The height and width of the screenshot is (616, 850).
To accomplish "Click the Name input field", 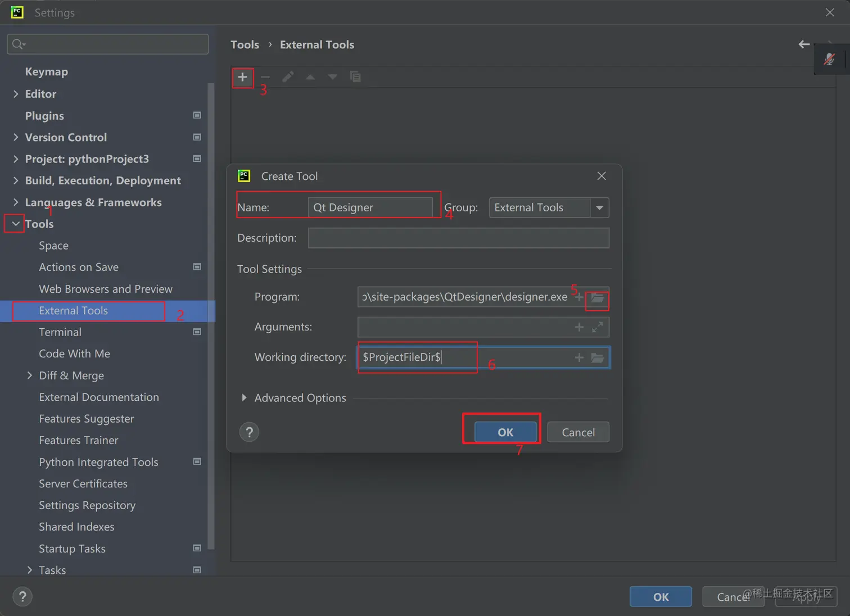I will [370, 207].
